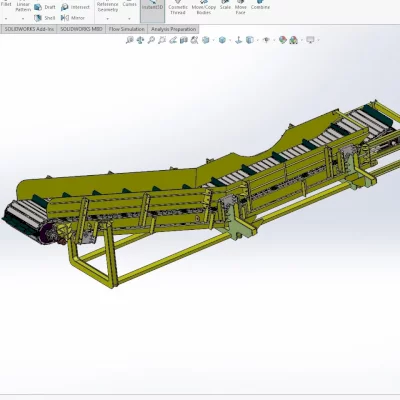This screenshot has width=400, height=400.
Task: Select the Shell tool icon
Action: (38, 18)
